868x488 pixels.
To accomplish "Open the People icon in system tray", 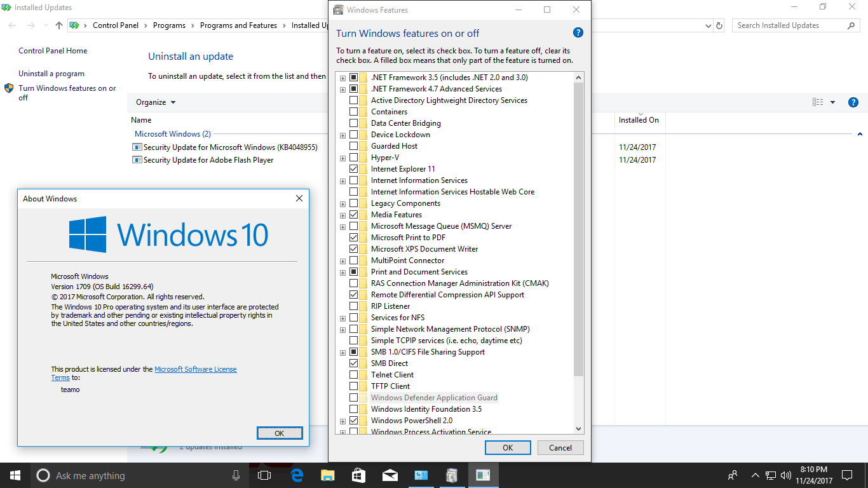I will tap(733, 475).
